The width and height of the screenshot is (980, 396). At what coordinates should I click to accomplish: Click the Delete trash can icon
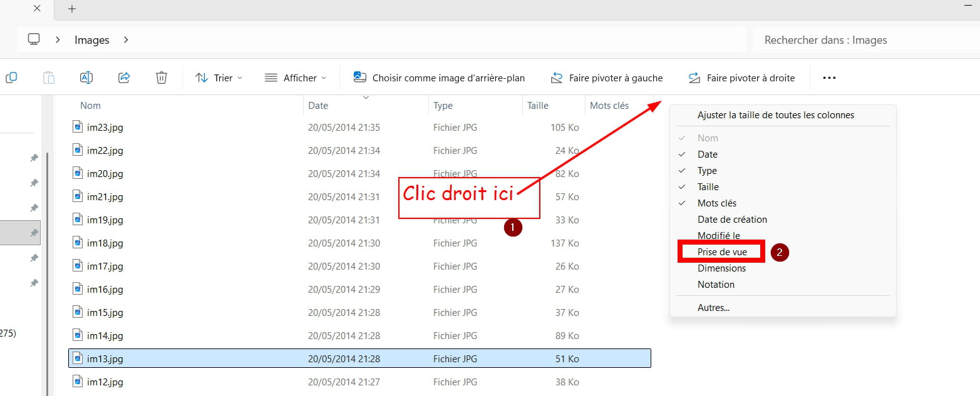point(162,78)
